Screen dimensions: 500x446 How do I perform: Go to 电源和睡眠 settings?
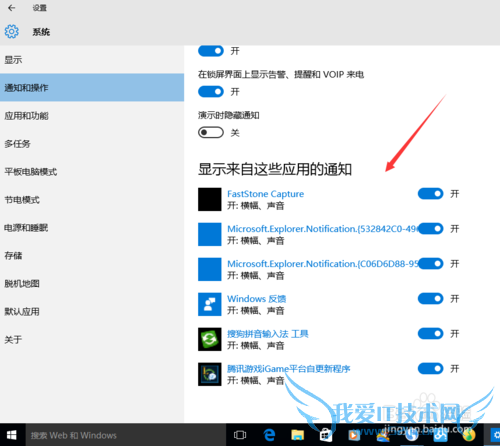coord(92,228)
